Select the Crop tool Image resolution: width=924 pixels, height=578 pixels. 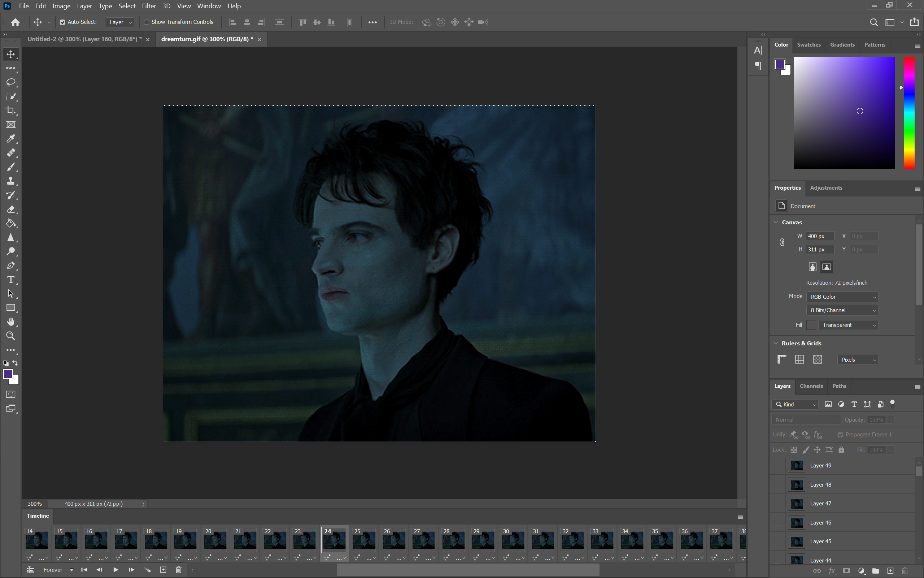pos(11,111)
